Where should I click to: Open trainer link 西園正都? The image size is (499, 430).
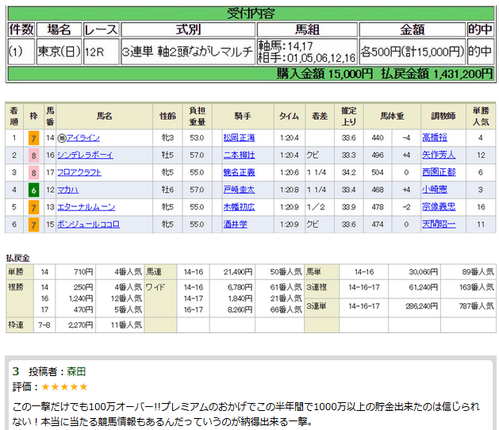[439, 172]
